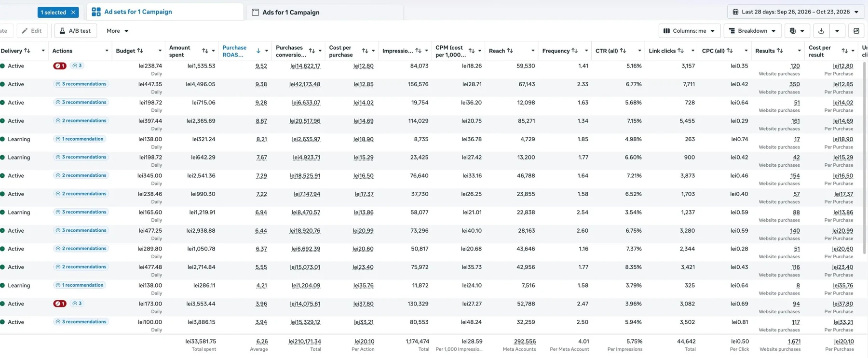Click total conversion value lei210,171.34
The image size is (868, 358).
click(x=305, y=342)
